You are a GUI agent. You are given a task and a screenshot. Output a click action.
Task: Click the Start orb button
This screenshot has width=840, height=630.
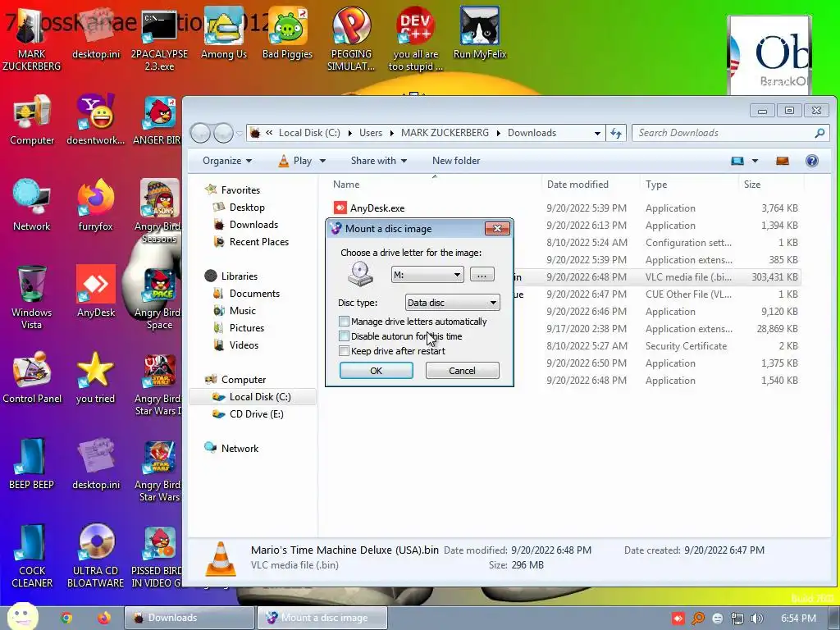tap(22, 617)
